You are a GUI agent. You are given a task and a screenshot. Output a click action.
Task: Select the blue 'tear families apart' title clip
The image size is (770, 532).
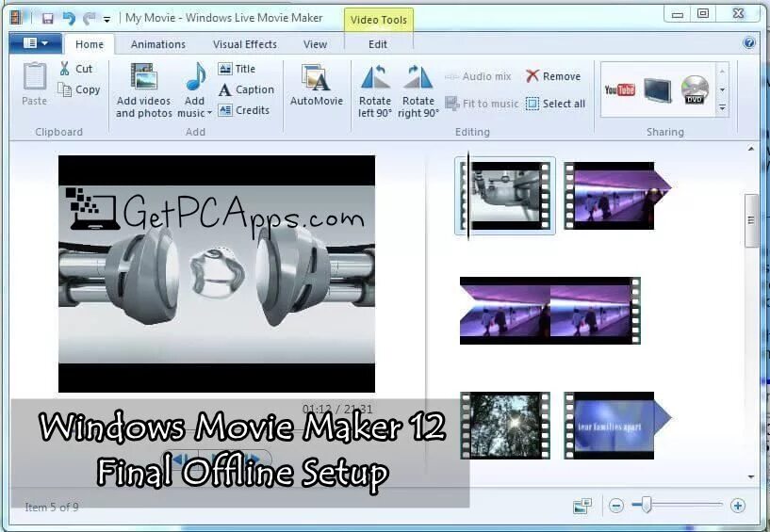(x=617, y=426)
